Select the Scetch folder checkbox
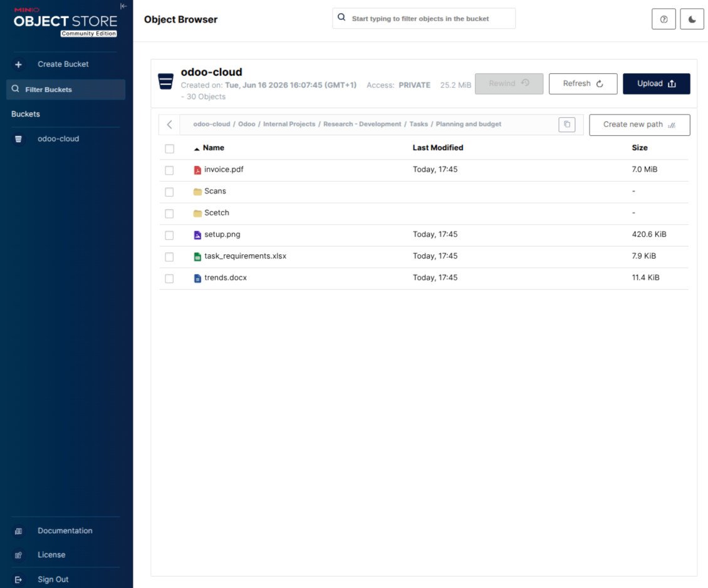 tap(169, 214)
